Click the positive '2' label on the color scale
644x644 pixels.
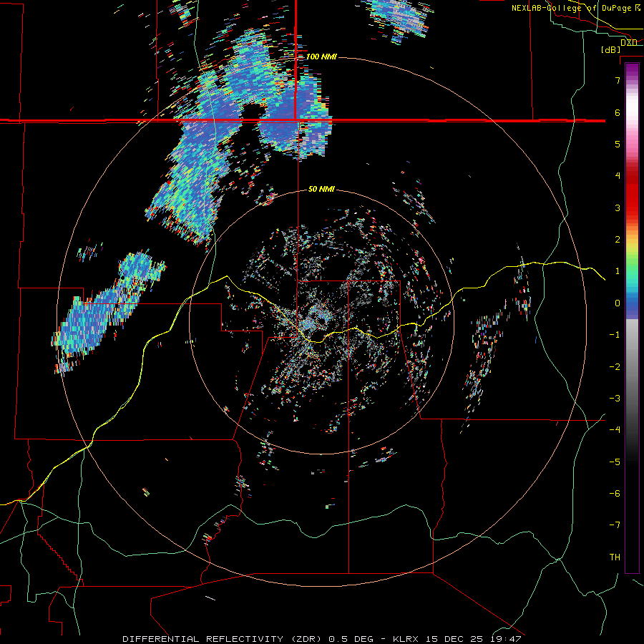coord(618,240)
